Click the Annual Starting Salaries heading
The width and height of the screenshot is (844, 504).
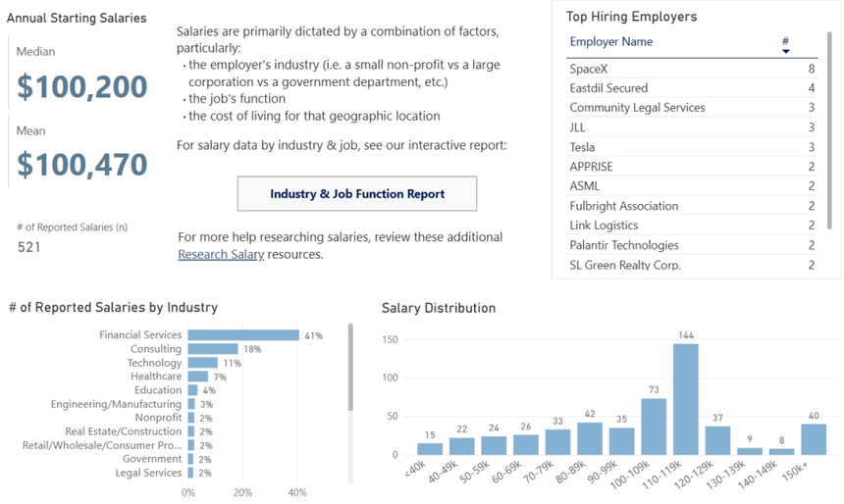(77, 18)
